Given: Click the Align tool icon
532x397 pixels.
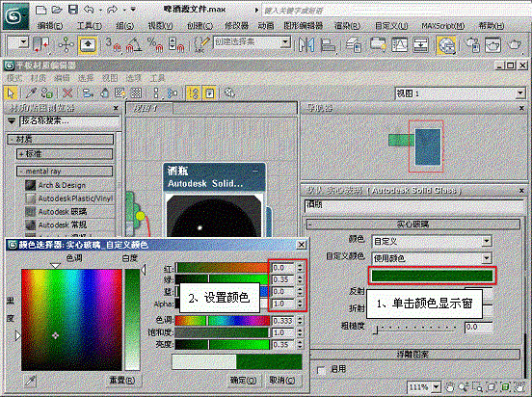Looking at the screenshot, I should (x=328, y=44).
